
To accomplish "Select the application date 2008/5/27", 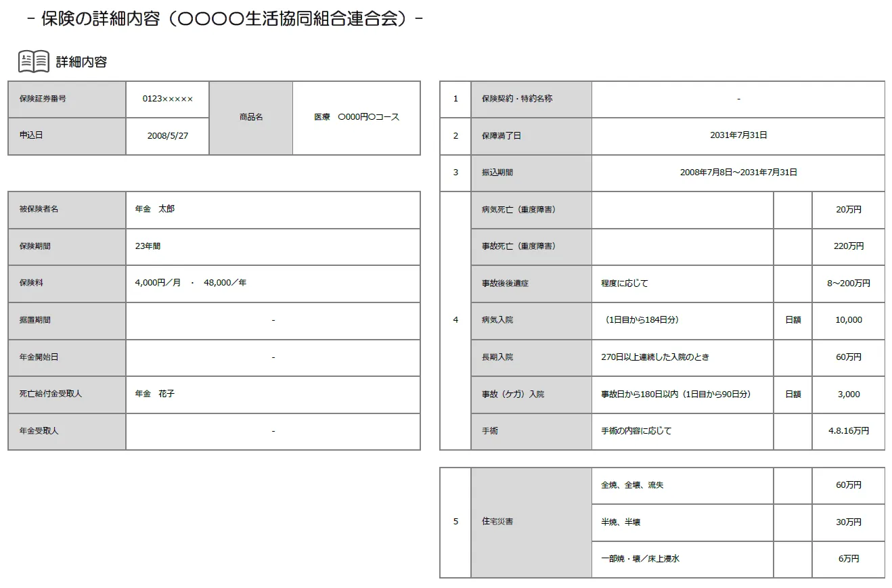I will coord(168,135).
